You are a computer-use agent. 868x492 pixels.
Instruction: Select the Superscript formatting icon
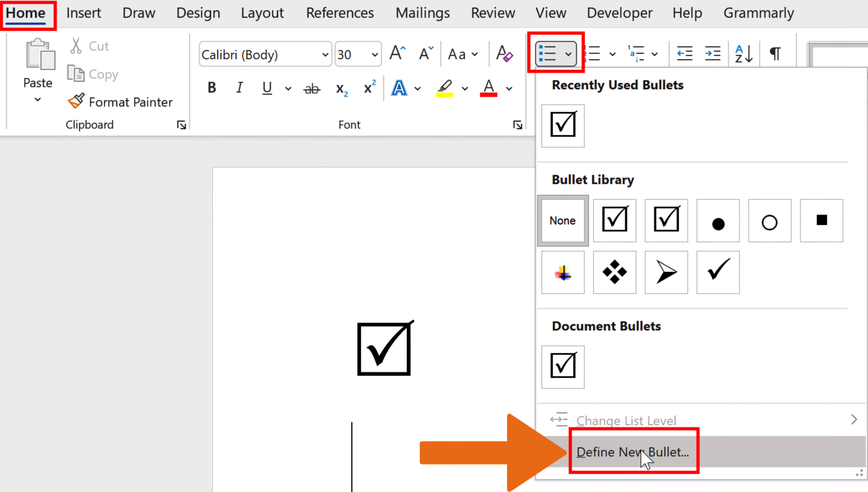coord(369,87)
